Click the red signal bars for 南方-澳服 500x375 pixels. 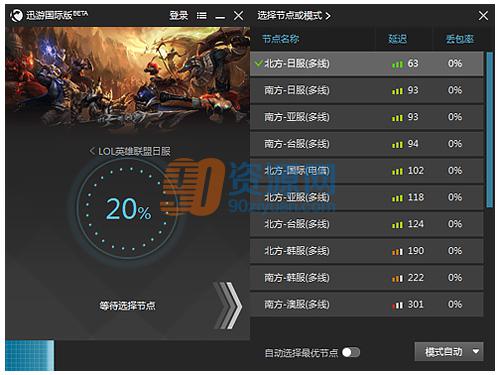[397, 305]
